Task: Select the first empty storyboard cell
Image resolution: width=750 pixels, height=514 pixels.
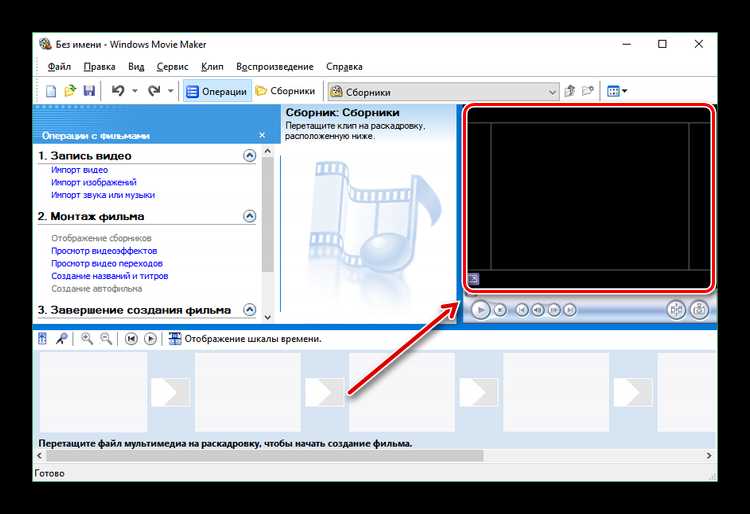Action: pos(93,392)
